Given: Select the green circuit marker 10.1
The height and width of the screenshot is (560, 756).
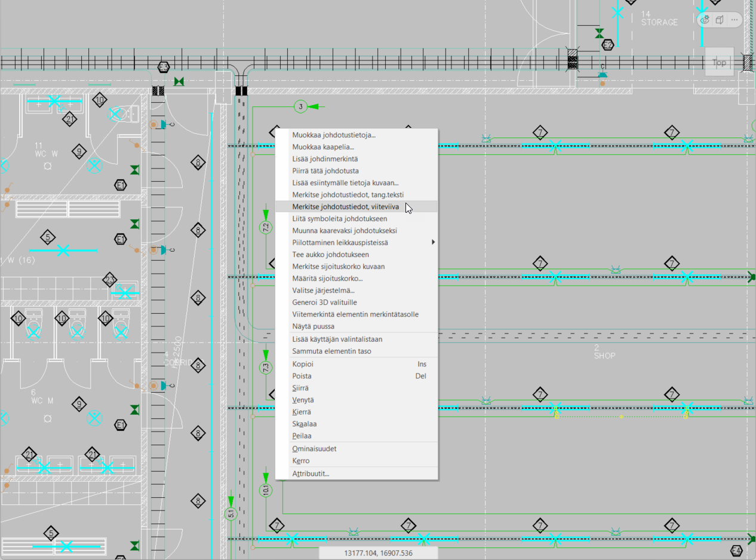Looking at the screenshot, I should tap(266, 490).
